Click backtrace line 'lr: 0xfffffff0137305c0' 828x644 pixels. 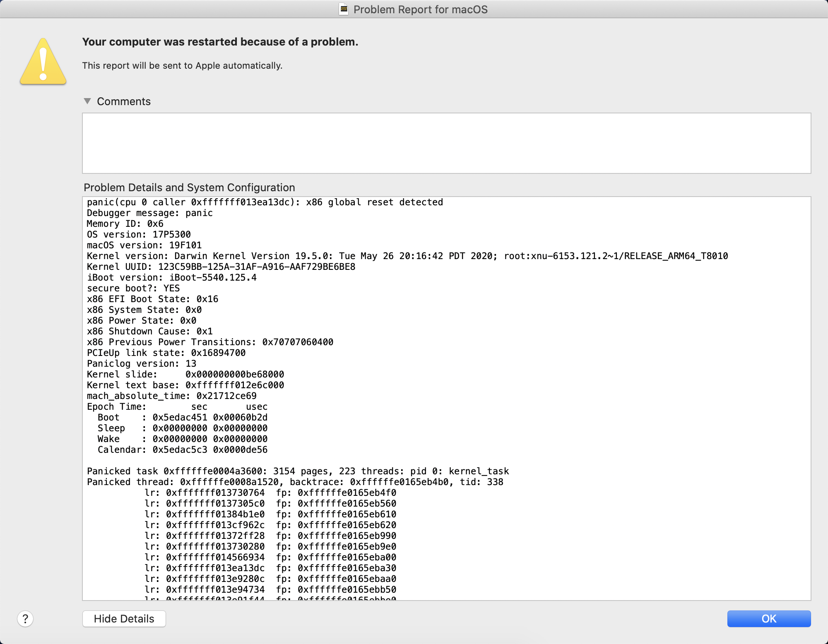[x=270, y=504]
